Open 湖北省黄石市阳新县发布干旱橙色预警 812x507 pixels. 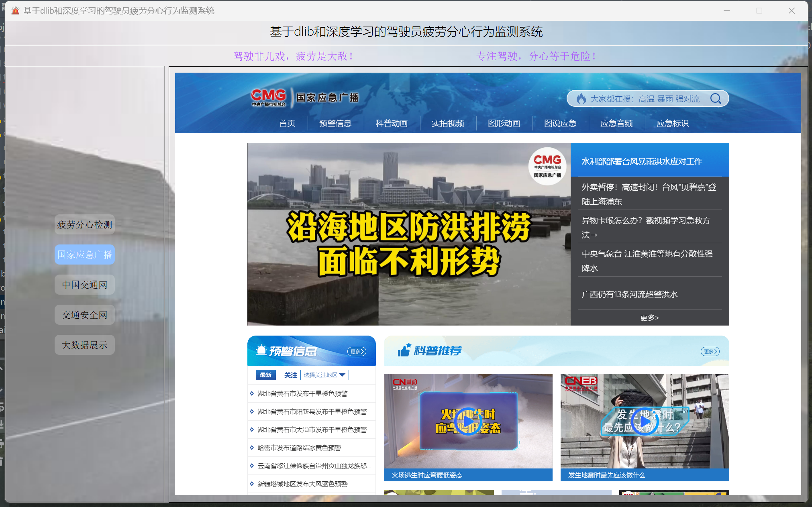(312, 411)
